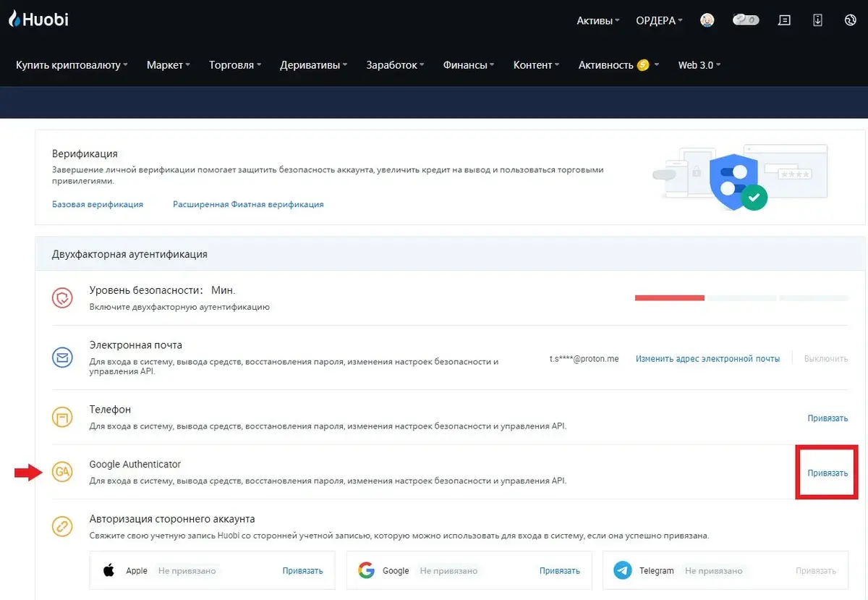Click the security level progress bar
868x600 pixels.
(x=741, y=297)
